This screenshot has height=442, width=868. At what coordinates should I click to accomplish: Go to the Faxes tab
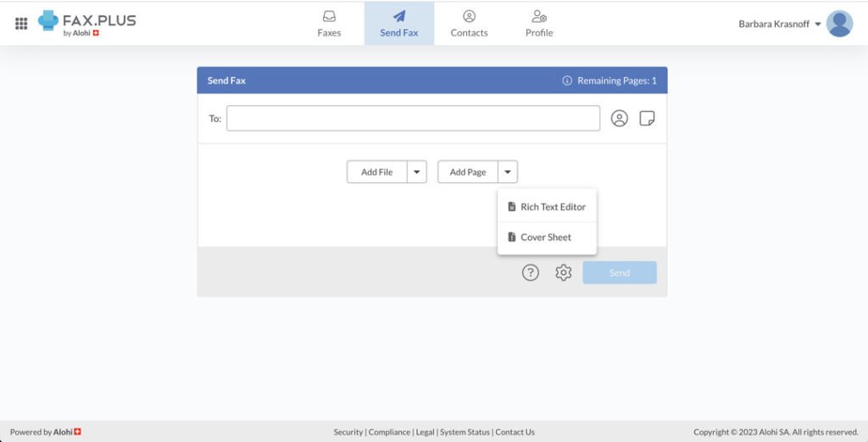[x=329, y=24]
